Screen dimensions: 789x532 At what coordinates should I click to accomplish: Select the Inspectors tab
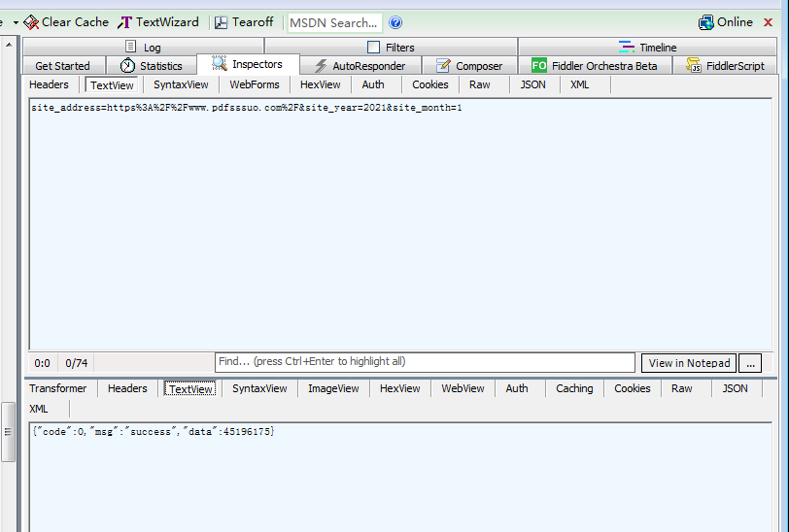tap(248, 64)
